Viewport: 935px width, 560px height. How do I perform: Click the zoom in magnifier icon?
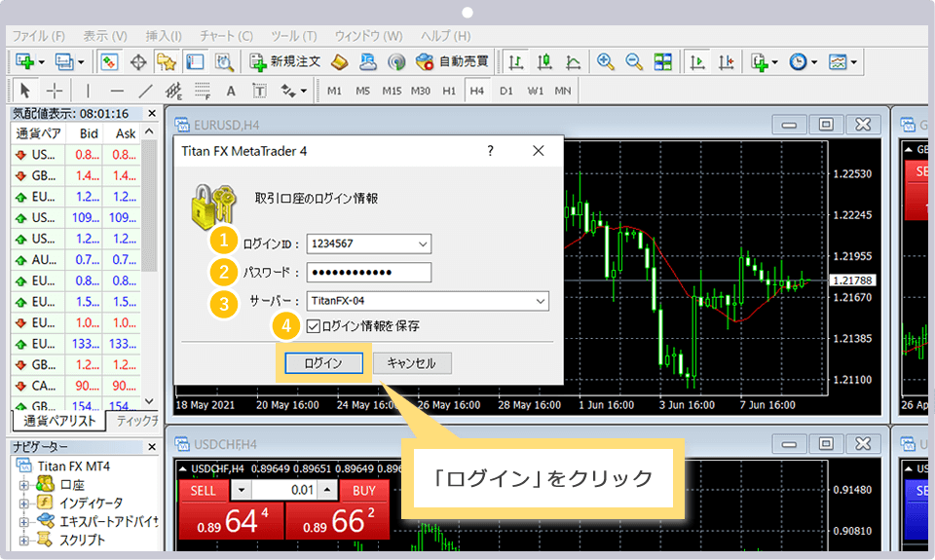[605, 61]
